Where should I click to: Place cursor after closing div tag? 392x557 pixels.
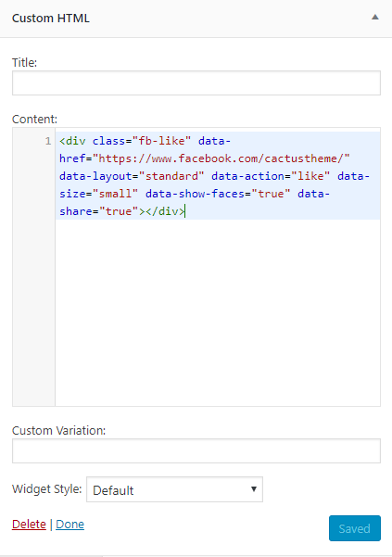click(185, 211)
